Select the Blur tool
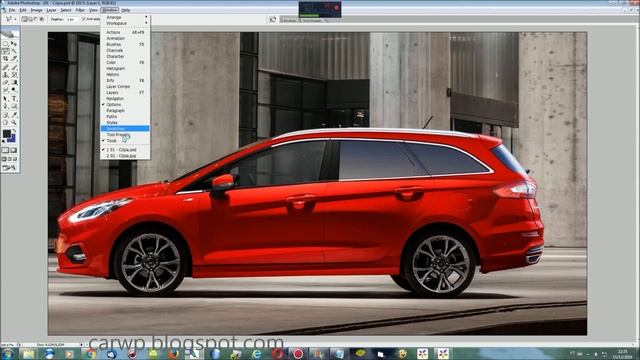The image size is (640, 360). point(5,90)
